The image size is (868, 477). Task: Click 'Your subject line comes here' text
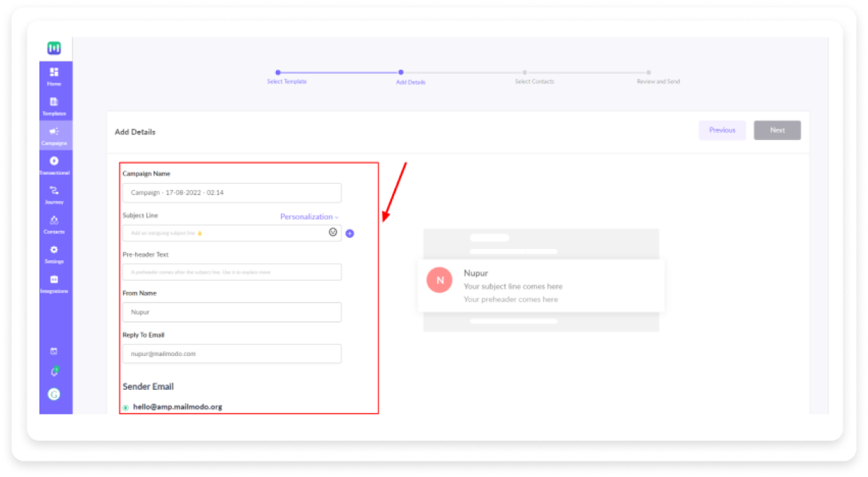tap(513, 286)
